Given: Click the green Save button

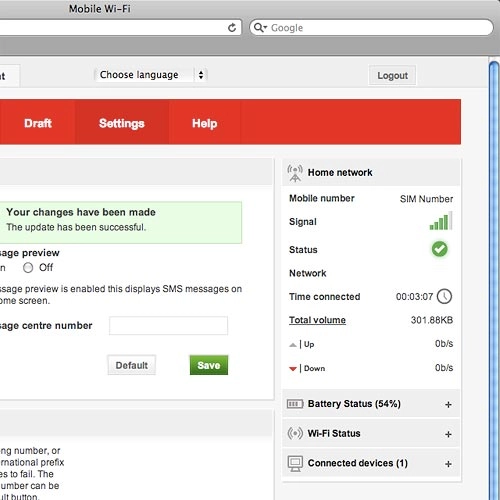Looking at the screenshot, I should pyautogui.click(x=209, y=365).
